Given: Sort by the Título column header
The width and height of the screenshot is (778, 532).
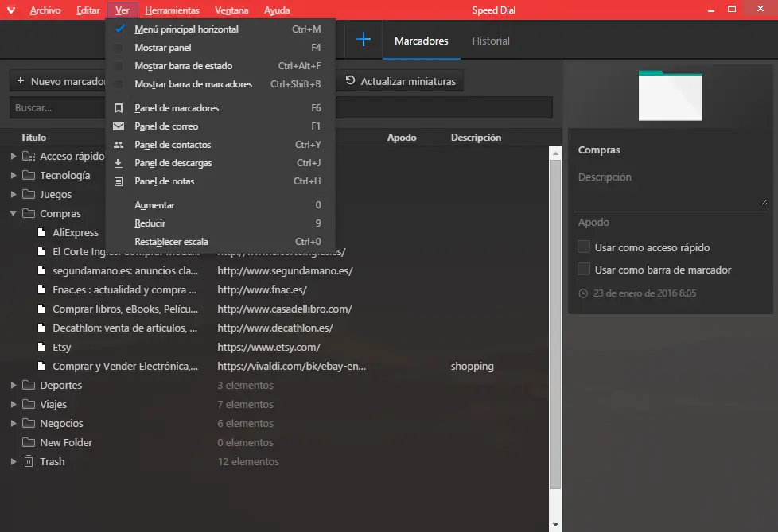Looking at the screenshot, I should coord(33,138).
